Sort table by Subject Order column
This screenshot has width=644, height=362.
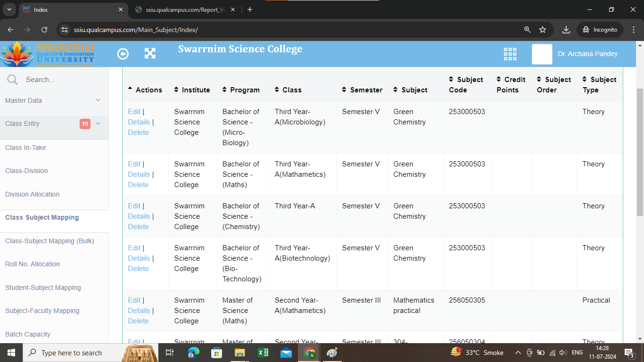tap(539, 79)
